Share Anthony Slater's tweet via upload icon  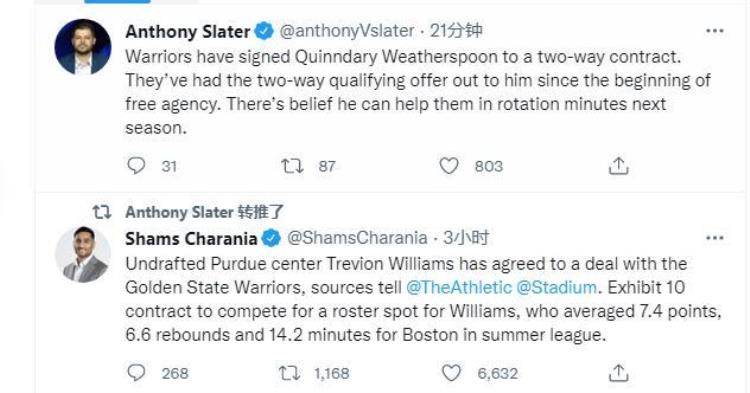pyautogui.click(x=618, y=166)
